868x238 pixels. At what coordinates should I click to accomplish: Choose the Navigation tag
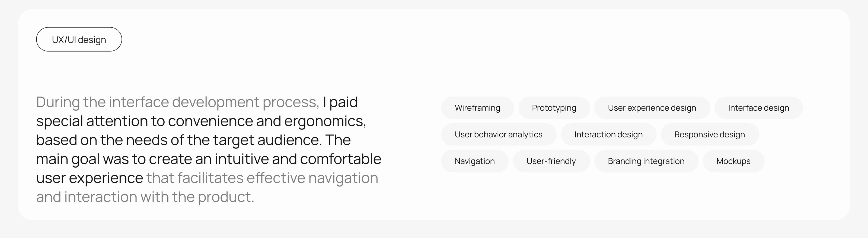click(x=474, y=161)
